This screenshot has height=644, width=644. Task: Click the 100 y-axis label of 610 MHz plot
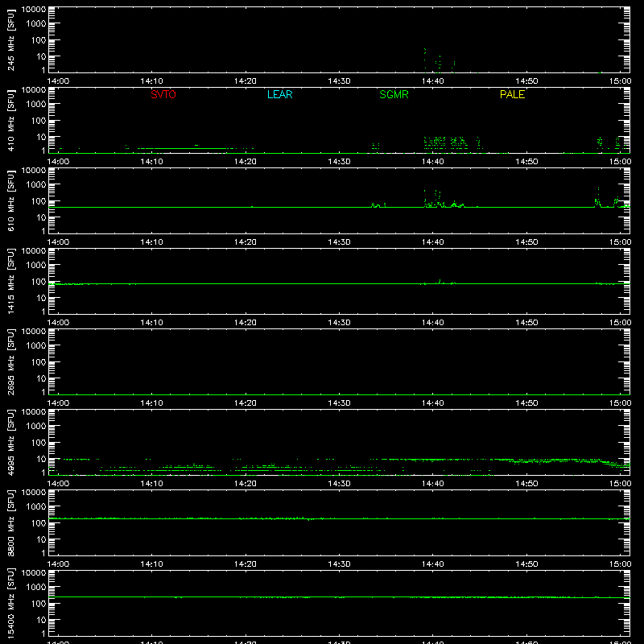[x=39, y=201]
